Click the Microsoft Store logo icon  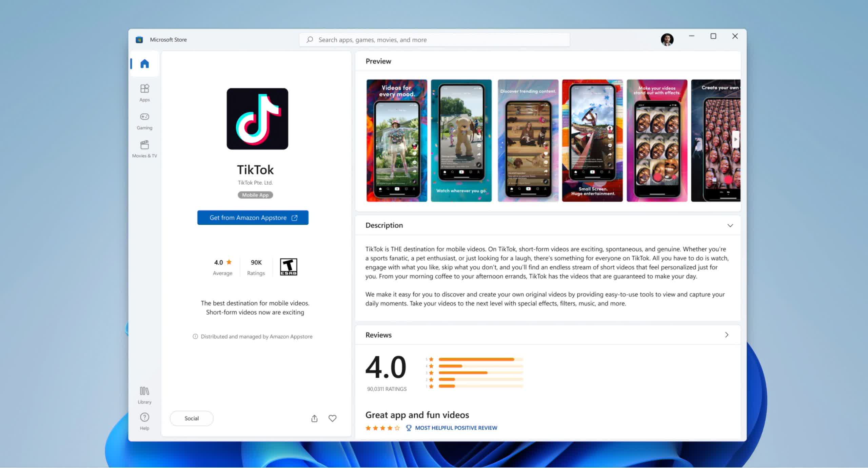coord(139,40)
